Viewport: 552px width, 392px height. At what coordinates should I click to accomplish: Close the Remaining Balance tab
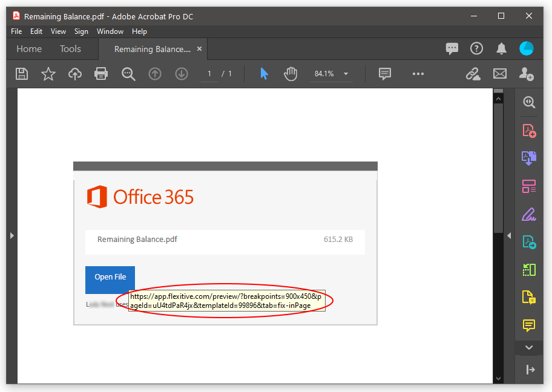click(199, 49)
